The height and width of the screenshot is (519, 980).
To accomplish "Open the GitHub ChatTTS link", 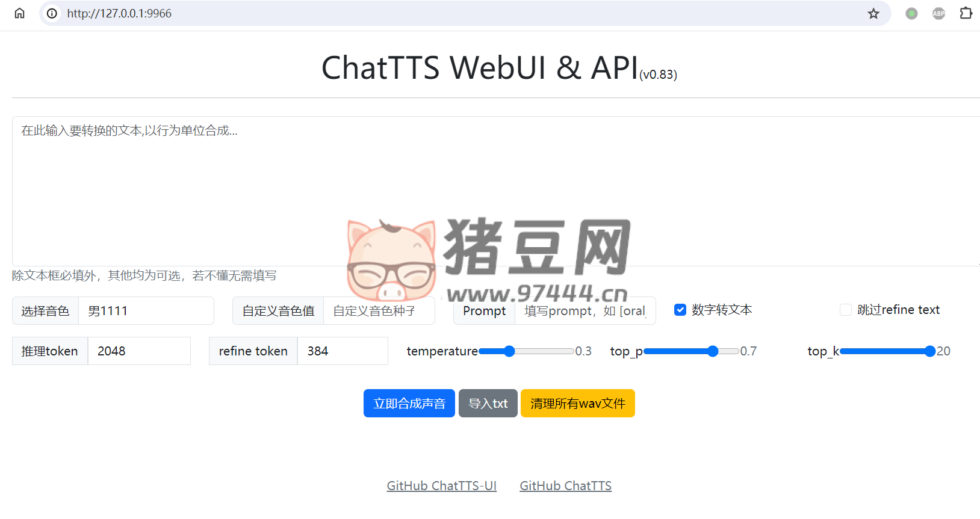I will [x=565, y=486].
